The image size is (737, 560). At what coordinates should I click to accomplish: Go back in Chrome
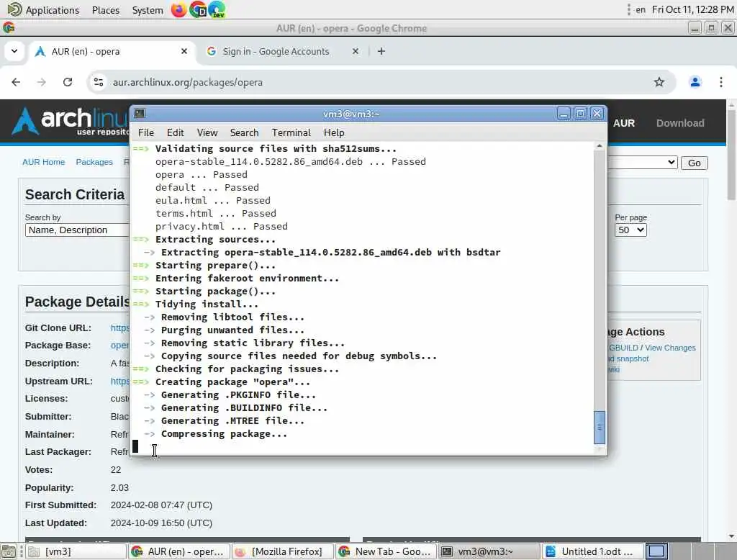16,82
